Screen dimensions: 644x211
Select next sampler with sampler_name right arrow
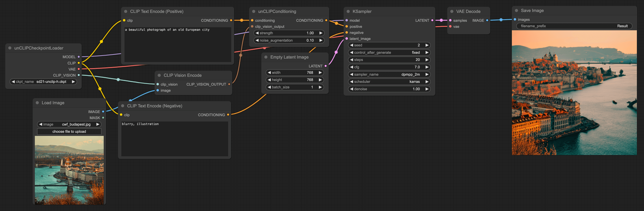click(x=427, y=74)
